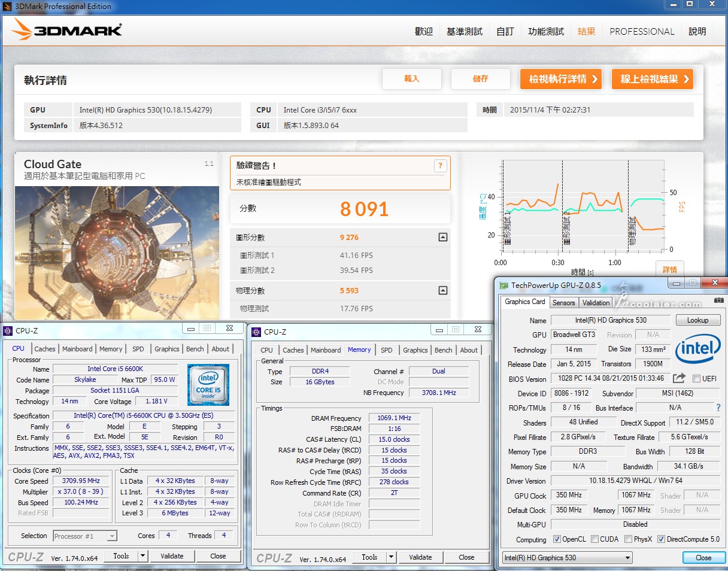728x571 pixels.
Task: Open the Tools dropdown arrow in the CPU-Z Processor window
Action: pyautogui.click(x=142, y=555)
